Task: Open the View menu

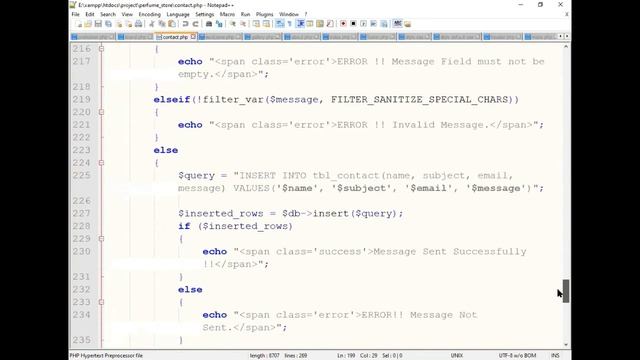Action: (127, 14)
